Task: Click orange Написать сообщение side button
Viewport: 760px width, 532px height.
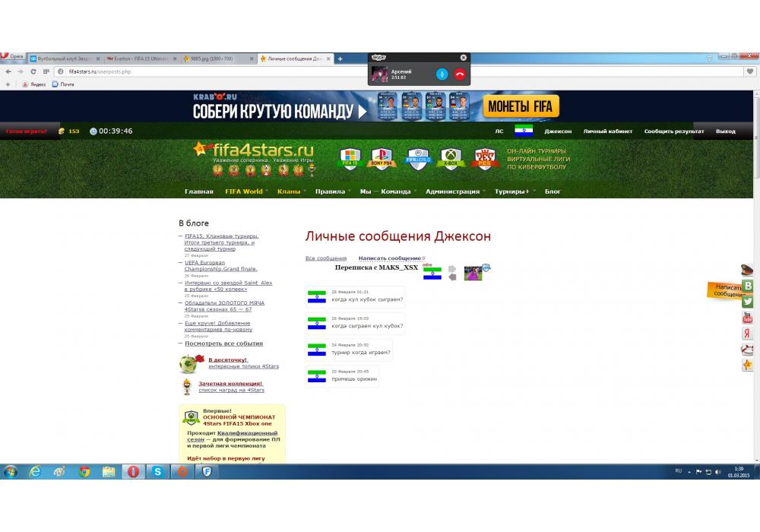Action: coord(724,290)
